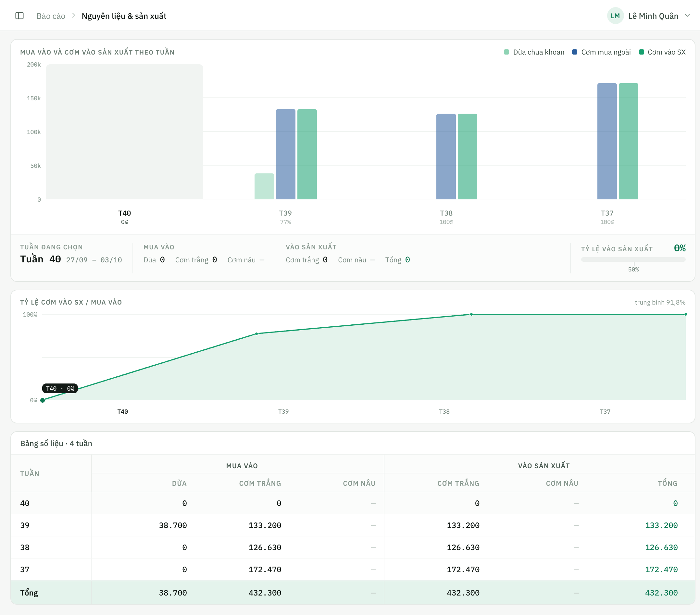Click T38 data point on ratio line

click(x=471, y=314)
